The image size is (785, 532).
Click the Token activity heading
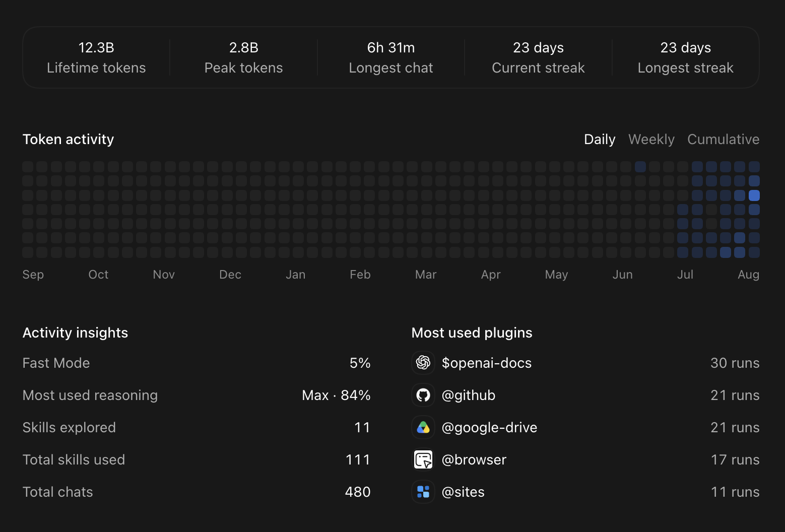click(x=69, y=140)
